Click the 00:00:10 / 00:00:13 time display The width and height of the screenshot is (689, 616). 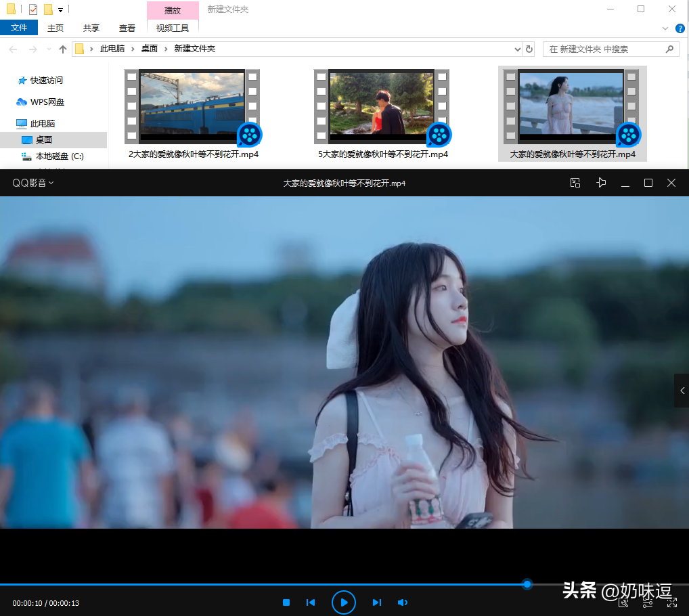pos(46,603)
